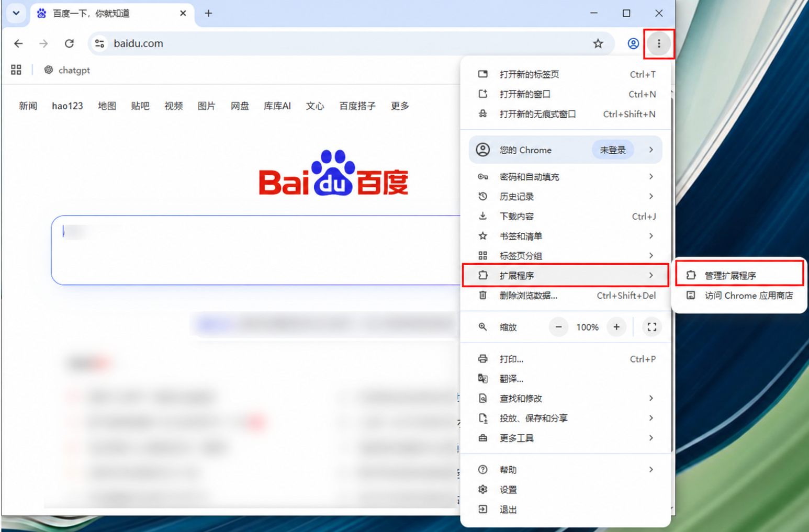
Task: Click the 未登录 sign-in badge
Action: [x=613, y=150]
